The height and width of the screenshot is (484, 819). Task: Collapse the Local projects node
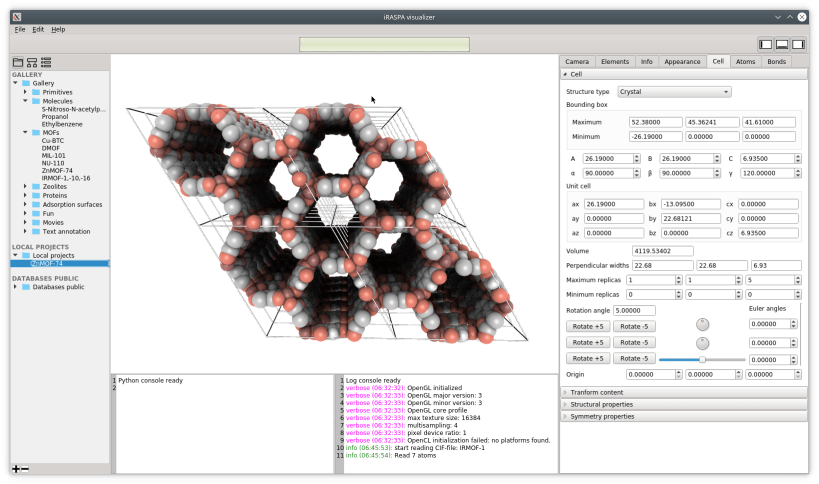click(15, 255)
